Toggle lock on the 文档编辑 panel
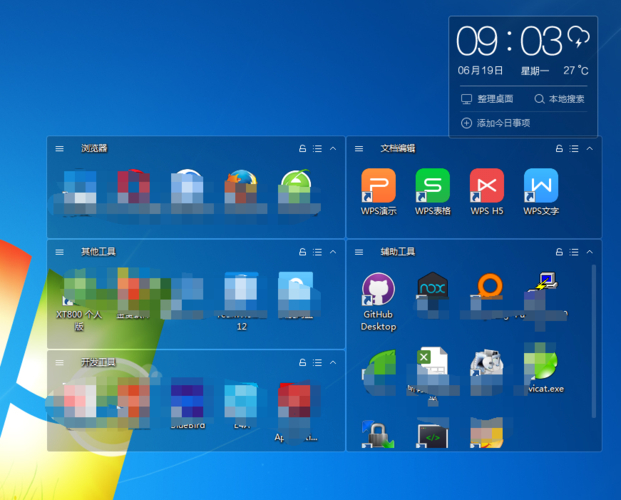Screen dimensions: 621x500 559,149
